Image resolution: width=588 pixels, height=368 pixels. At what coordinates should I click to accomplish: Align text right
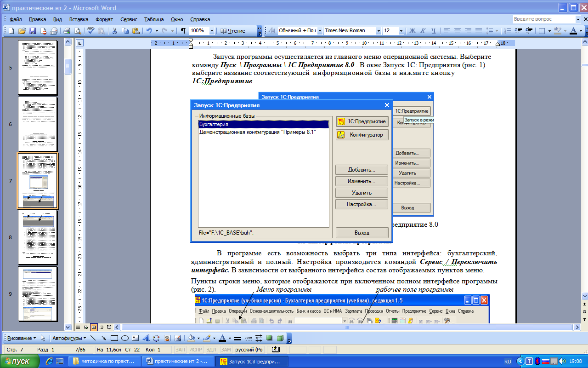[x=468, y=31]
